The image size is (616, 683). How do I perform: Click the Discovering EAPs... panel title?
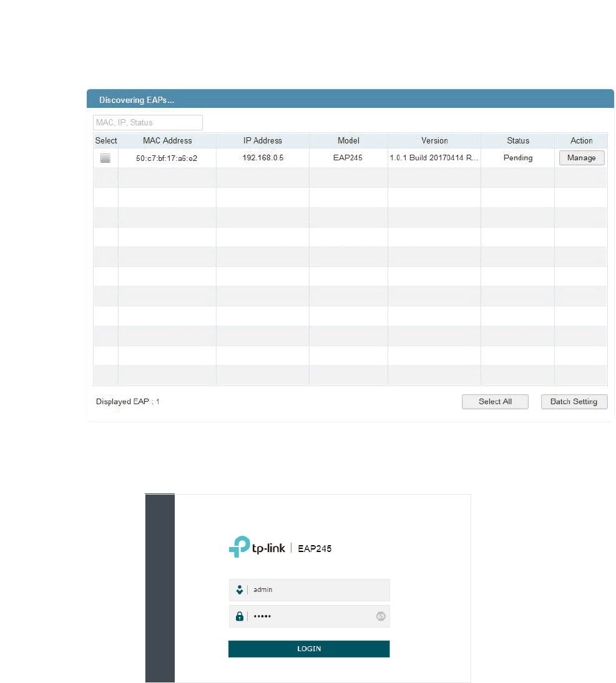137,100
